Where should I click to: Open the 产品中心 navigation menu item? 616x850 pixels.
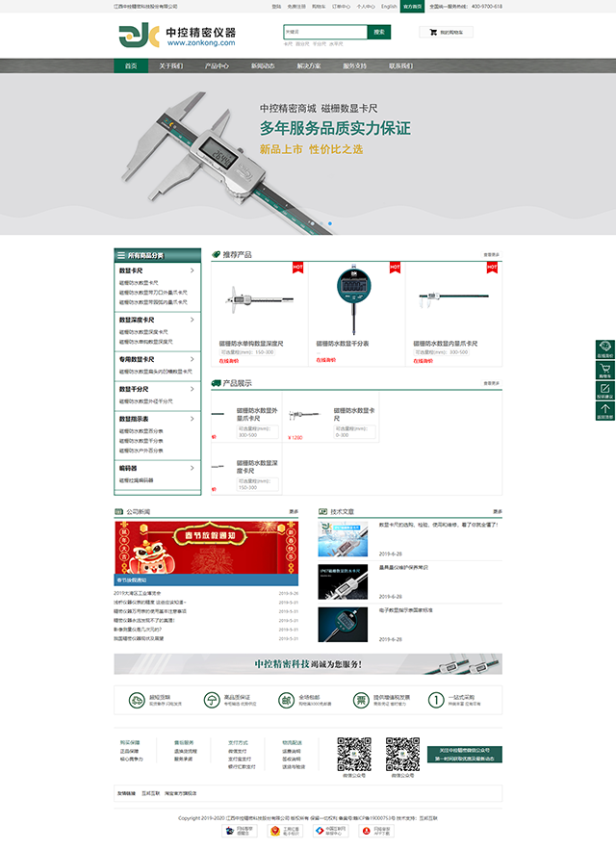[x=217, y=66]
